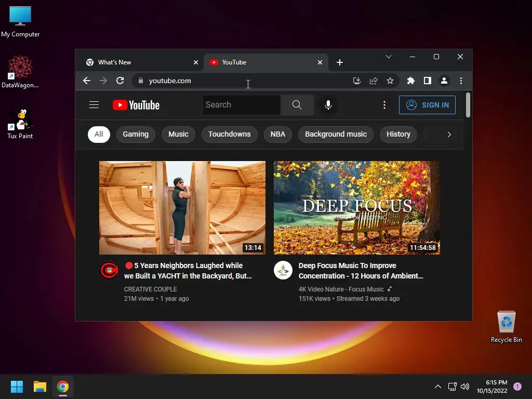
Task: Open YouTube settings three-dot menu
Action: pos(384,105)
